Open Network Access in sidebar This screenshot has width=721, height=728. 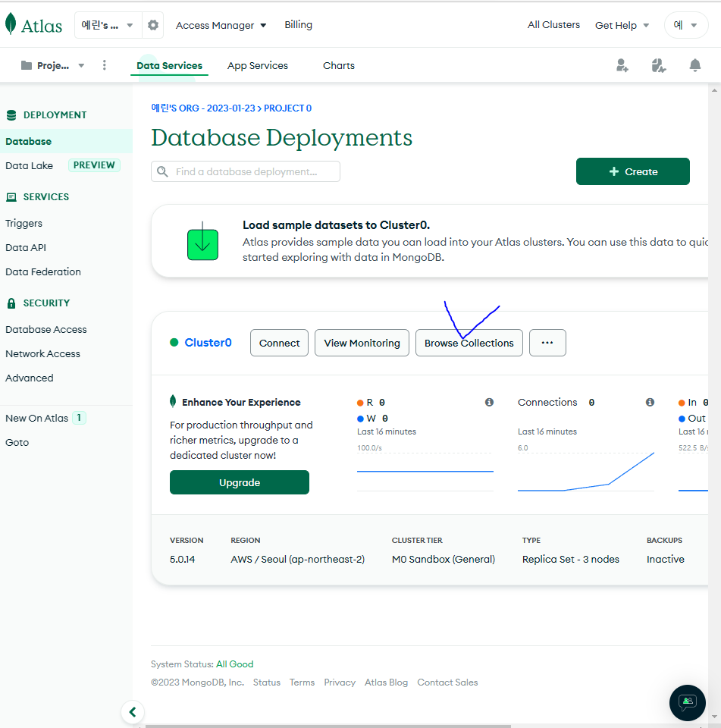coord(42,353)
